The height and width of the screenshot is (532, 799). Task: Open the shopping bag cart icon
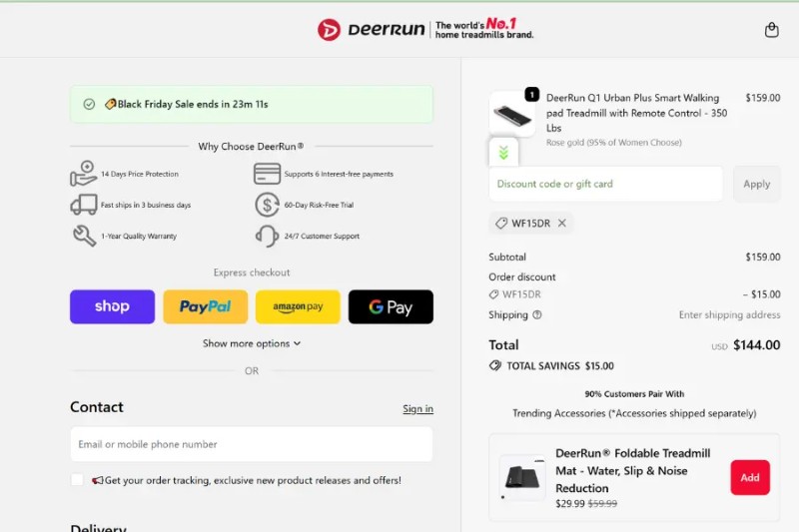(x=771, y=30)
